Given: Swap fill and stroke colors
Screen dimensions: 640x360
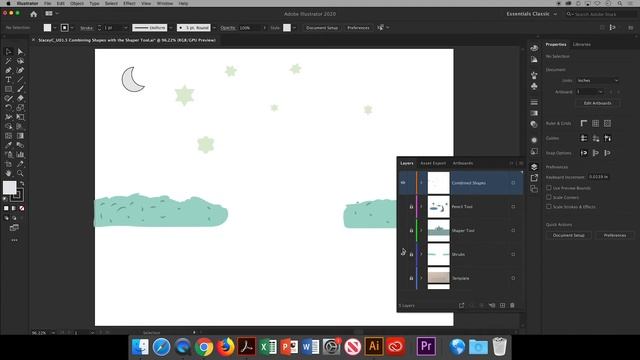Looking at the screenshot, I should pos(22,184).
